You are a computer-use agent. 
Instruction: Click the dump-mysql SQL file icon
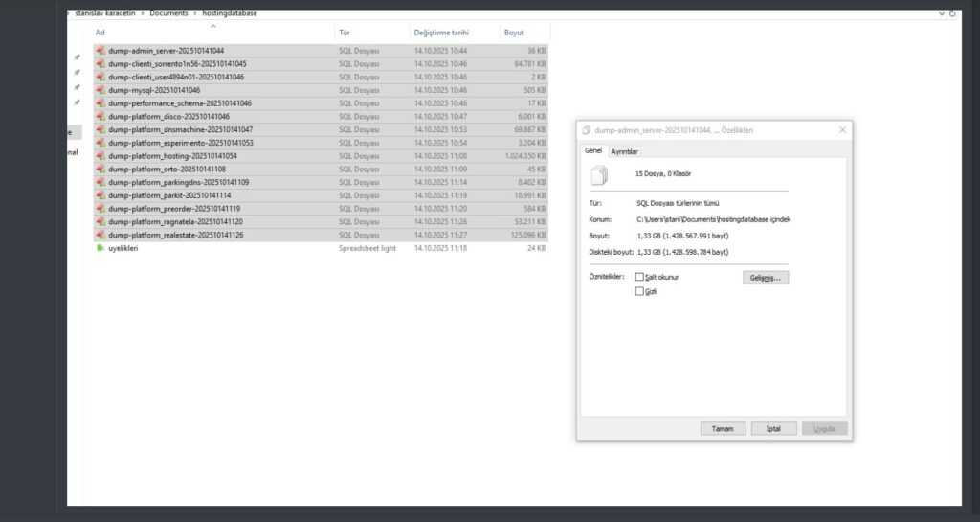click(100, 90)
